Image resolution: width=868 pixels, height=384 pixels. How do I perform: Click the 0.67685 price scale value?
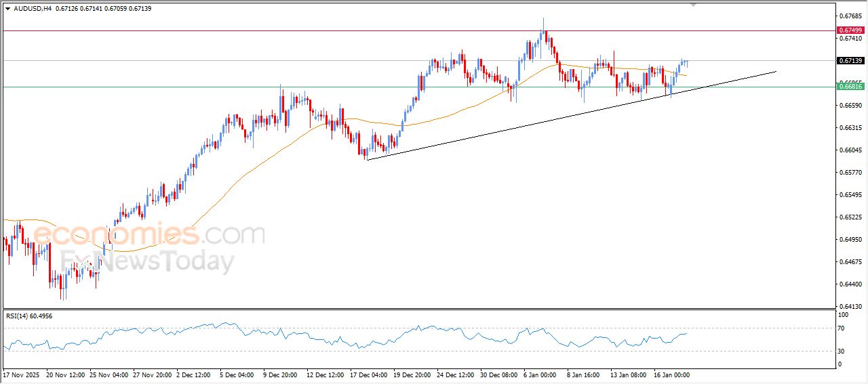point(850,16)
